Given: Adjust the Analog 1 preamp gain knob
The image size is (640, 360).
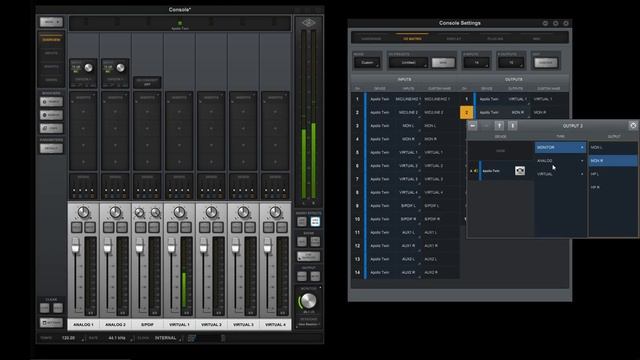Looking at the screenshot, I should (89, 68).
